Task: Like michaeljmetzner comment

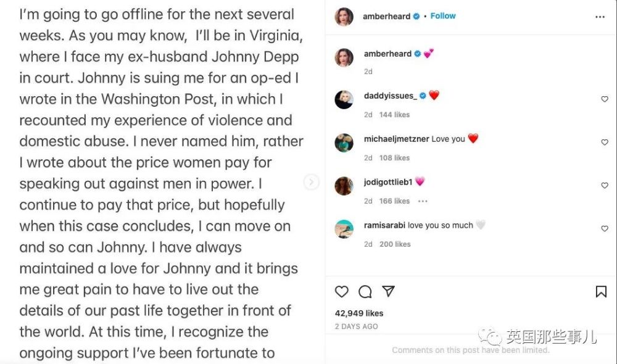Action: pos(605,142)
